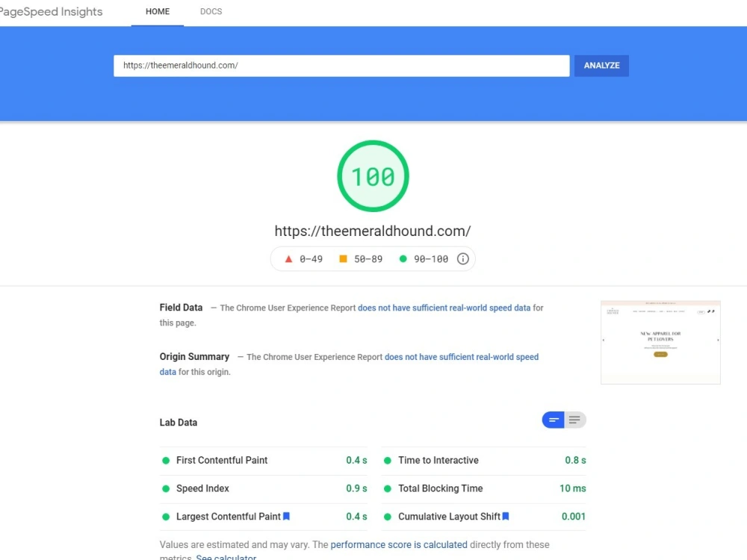The width and height of the screenshot is (747, 560).
Task: Open 'performance score is calculated' link
Action: coord(399,545)
